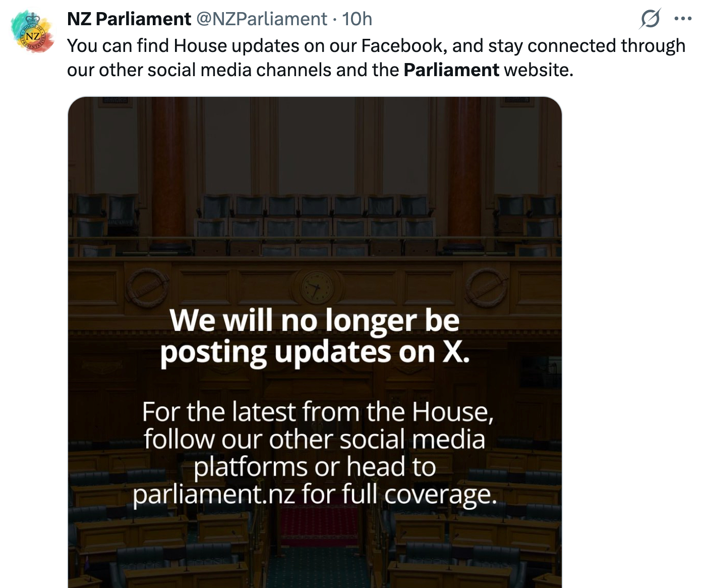Click the right wreath emblem in photo
Image resolution: width=703 pixels, height=588 pixels.
tap(486, 288)
